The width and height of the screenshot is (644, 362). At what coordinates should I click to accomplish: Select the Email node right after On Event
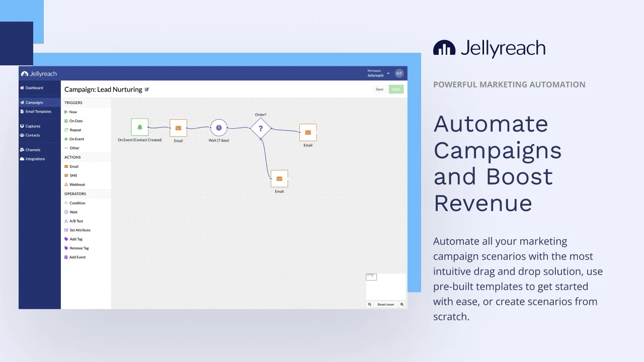click(178, 128)
